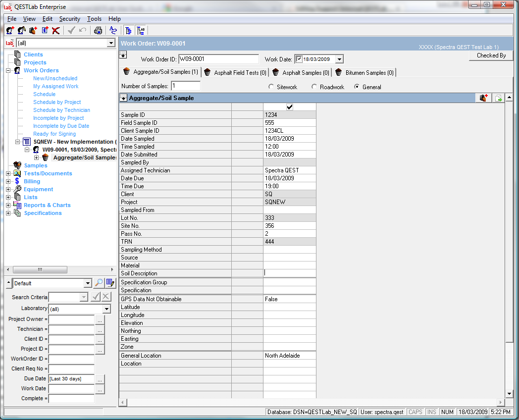Click the Checked By button

point(491,55)
